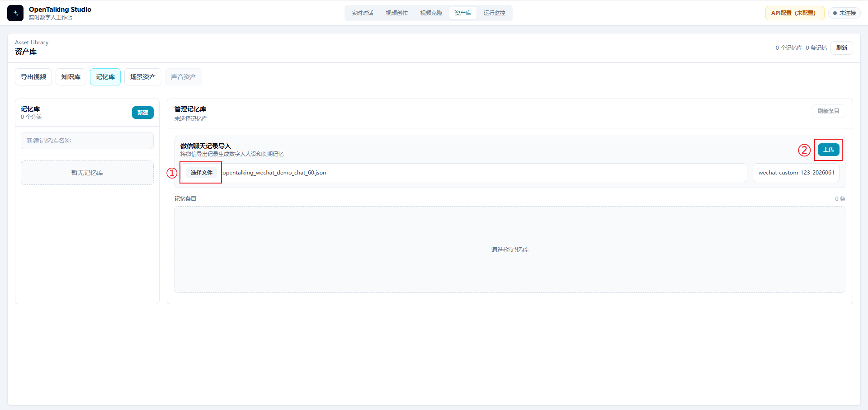Viewport: 868px width, 410px height.
Task: Open API配置 (未配置) settings
Action: click(794, 13)
